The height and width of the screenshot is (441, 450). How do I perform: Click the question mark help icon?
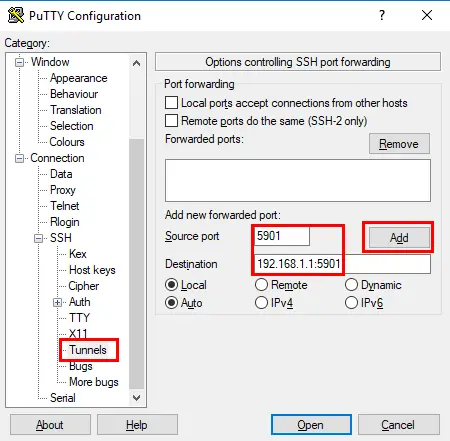pos(382,15)
